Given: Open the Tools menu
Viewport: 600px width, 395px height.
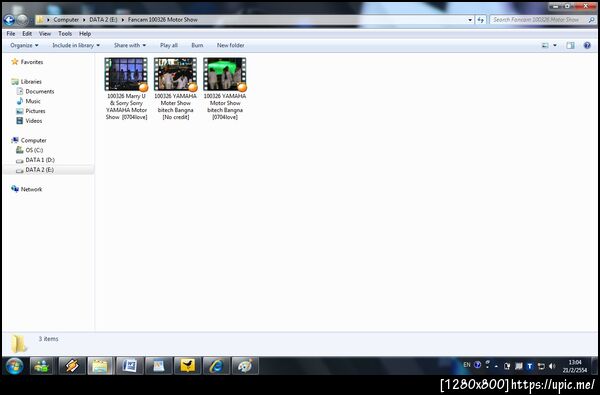Looking at the screenshot, I should [65, 34].
